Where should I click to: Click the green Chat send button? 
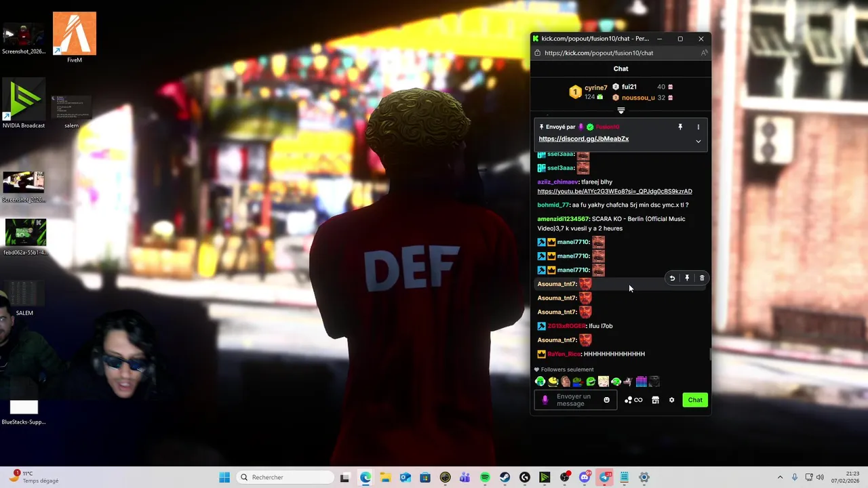(x=695, y=400)
